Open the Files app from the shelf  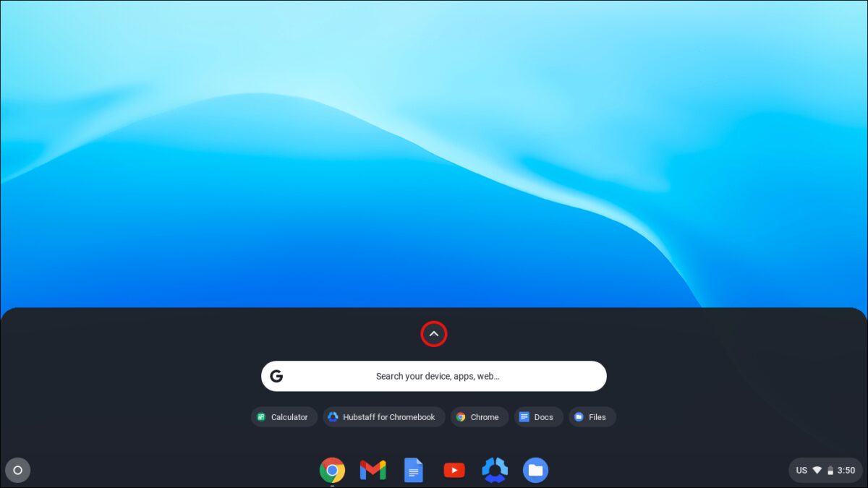pos(535,470)
